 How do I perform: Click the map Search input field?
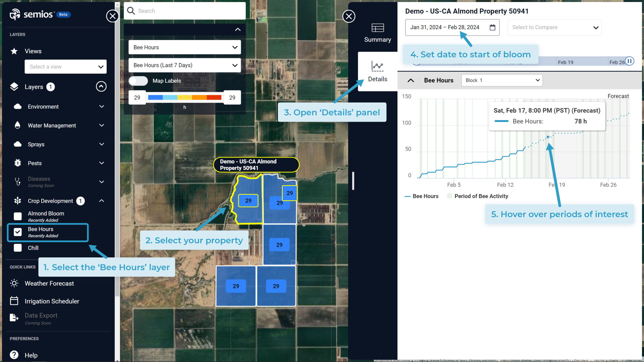pos(184,11)
